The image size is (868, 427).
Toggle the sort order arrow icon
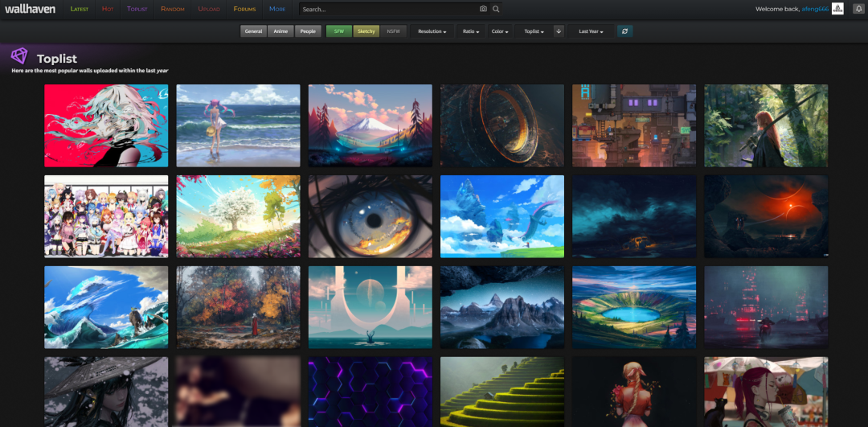559,31
